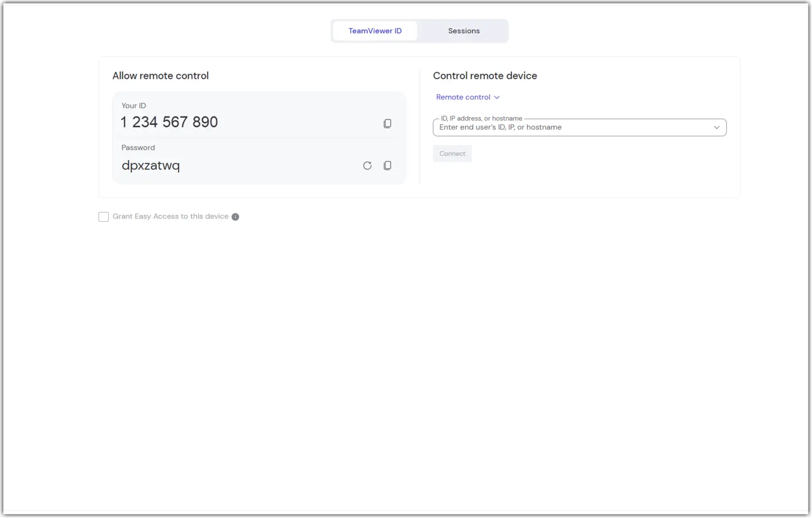This screenshot has width=812, height=518.
Task: Expand the Remote control mode dropdown
Action: tap(468, 97)
